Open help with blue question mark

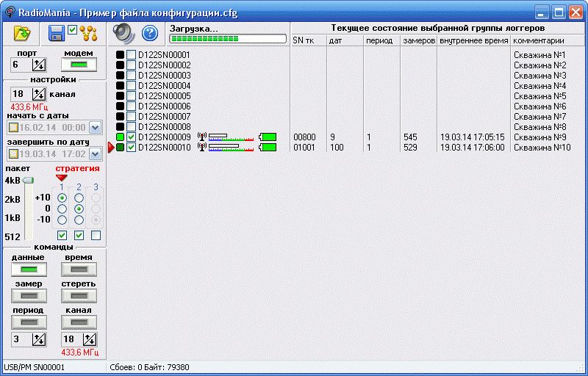click(150, 33)
